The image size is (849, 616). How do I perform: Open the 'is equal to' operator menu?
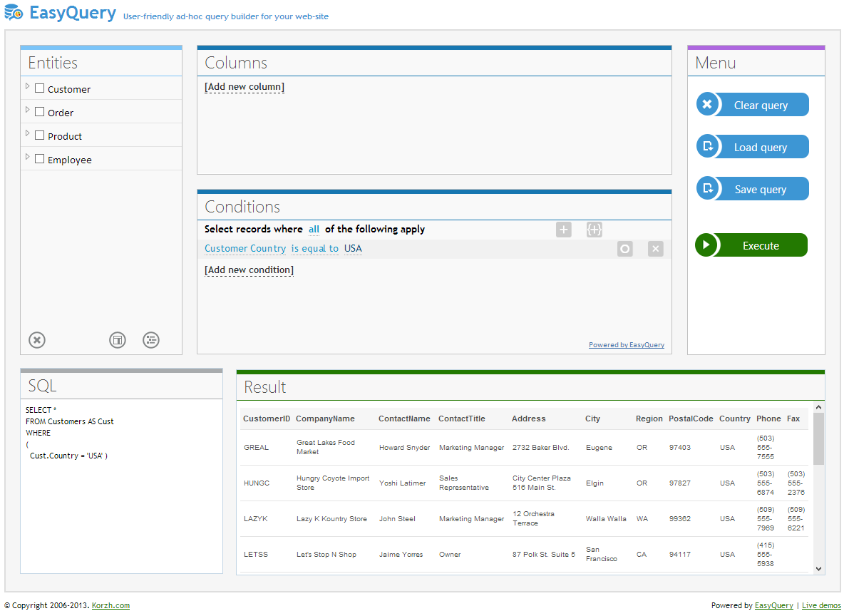(x=314, y=249)
